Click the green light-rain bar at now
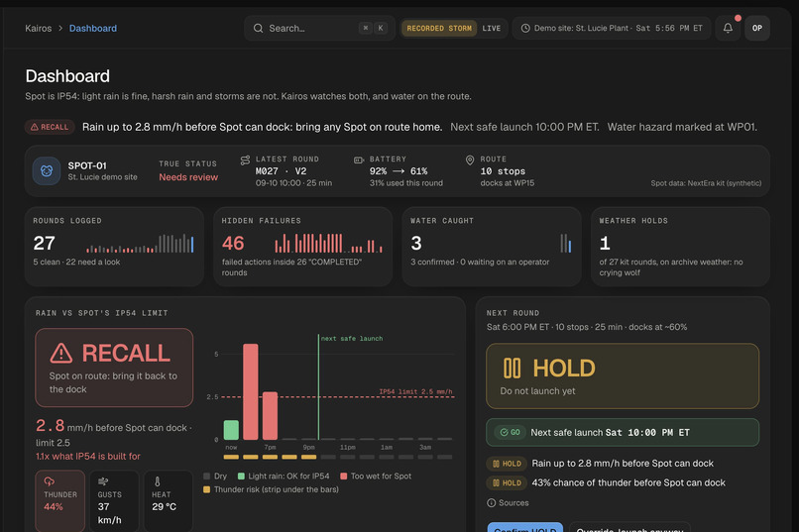Viewport: 799px width, 532px height. 231,430
